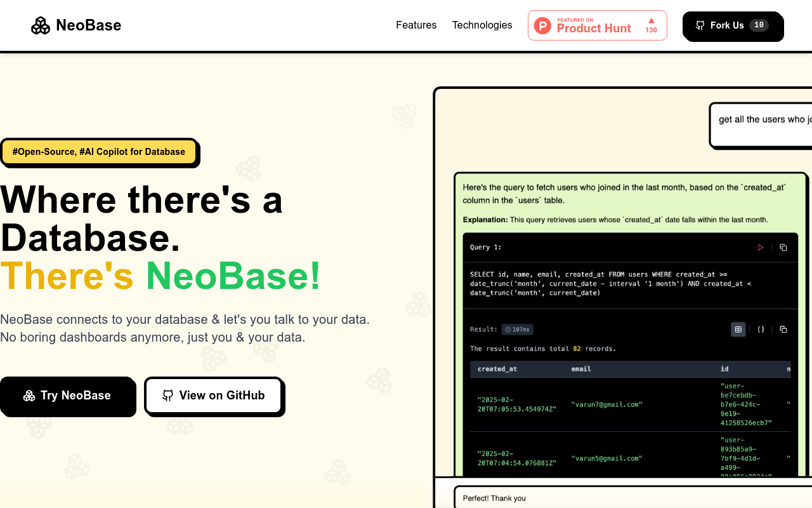This screenshot has height=508, width=812.
Task: Click the 'There's NeoBase!' headline
Action: point(160,276)
